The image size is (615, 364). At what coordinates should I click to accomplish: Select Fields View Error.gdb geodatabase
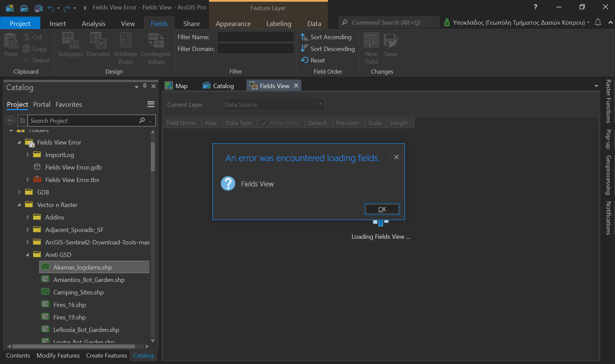tap(73, 167)
